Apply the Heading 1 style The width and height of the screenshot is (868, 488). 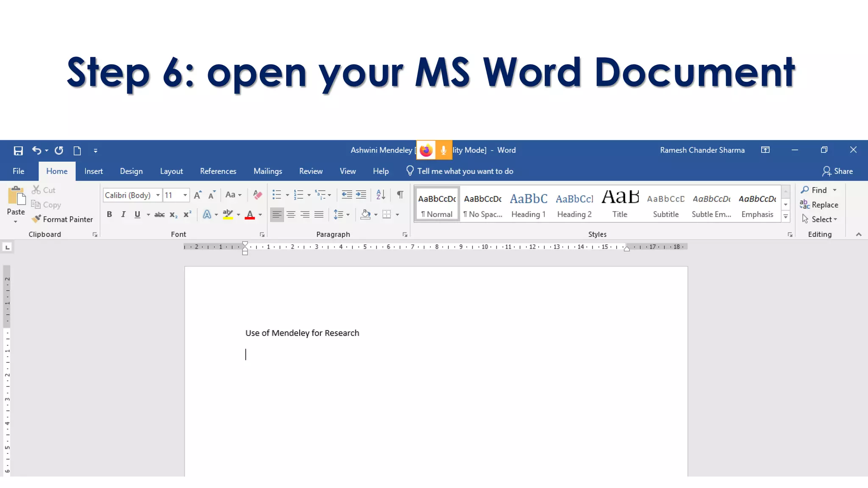[529, 204]
